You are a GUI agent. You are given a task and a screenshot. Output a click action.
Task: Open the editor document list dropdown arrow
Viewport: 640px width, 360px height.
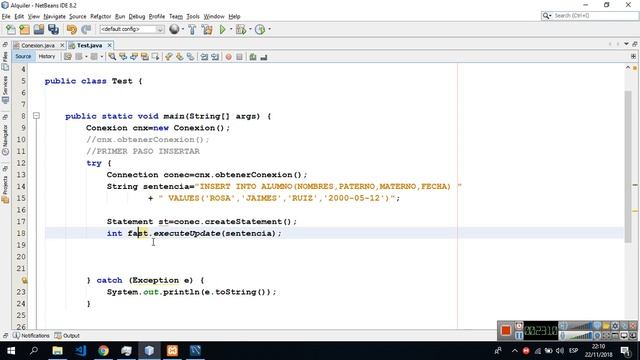click(626, 44)
